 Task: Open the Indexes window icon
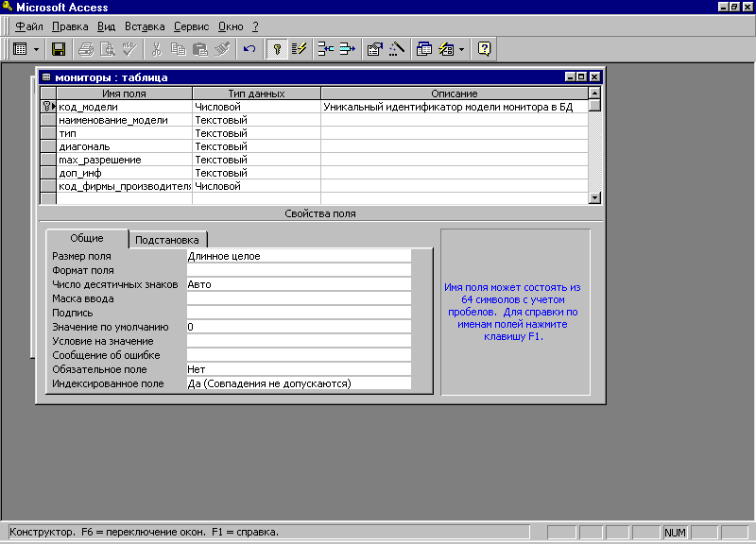coord(299,49)
